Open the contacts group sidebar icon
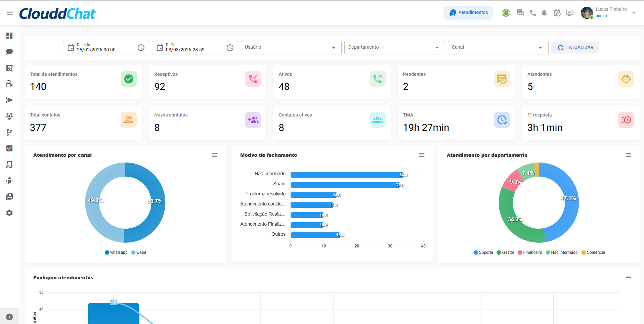Viewport: 644px width, 324px height. pos(9,116)
